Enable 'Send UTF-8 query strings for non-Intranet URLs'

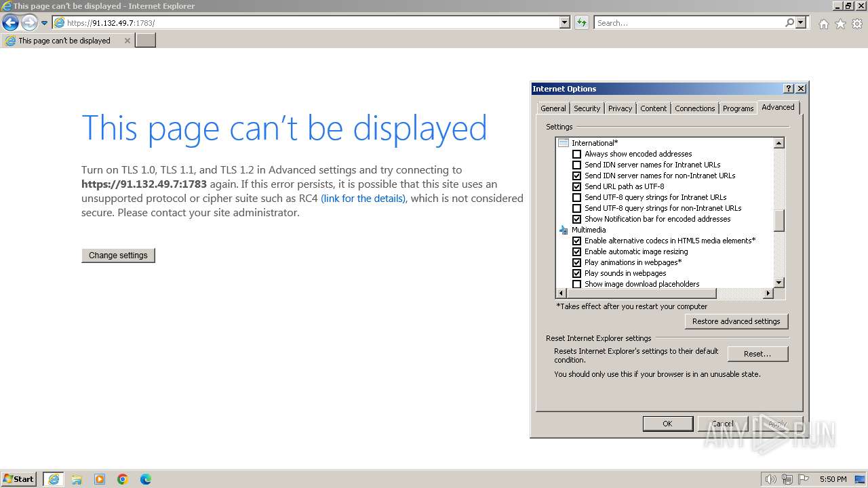pyautogui.click(x=576, y=208)
